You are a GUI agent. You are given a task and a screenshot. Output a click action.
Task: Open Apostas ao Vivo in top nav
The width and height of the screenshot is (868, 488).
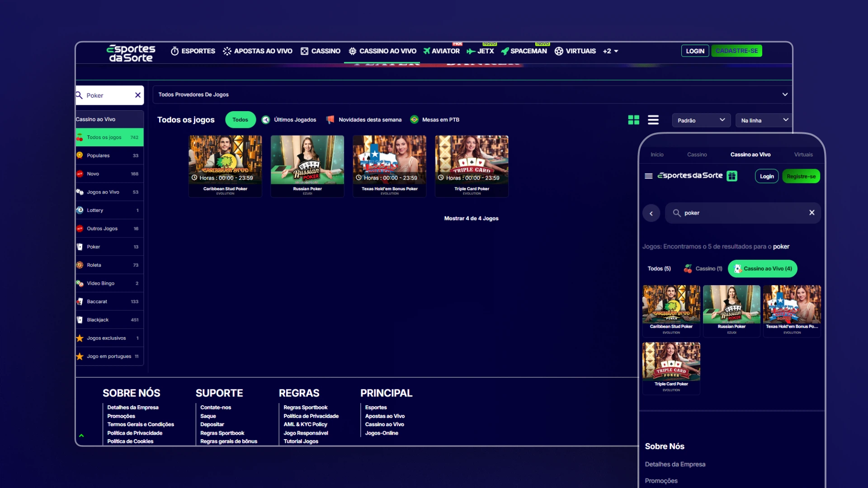click(x=258, y=51)
